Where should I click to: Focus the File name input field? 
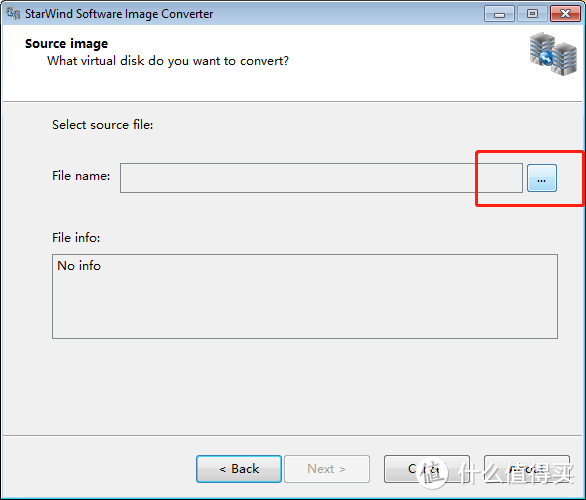[321, 178]
